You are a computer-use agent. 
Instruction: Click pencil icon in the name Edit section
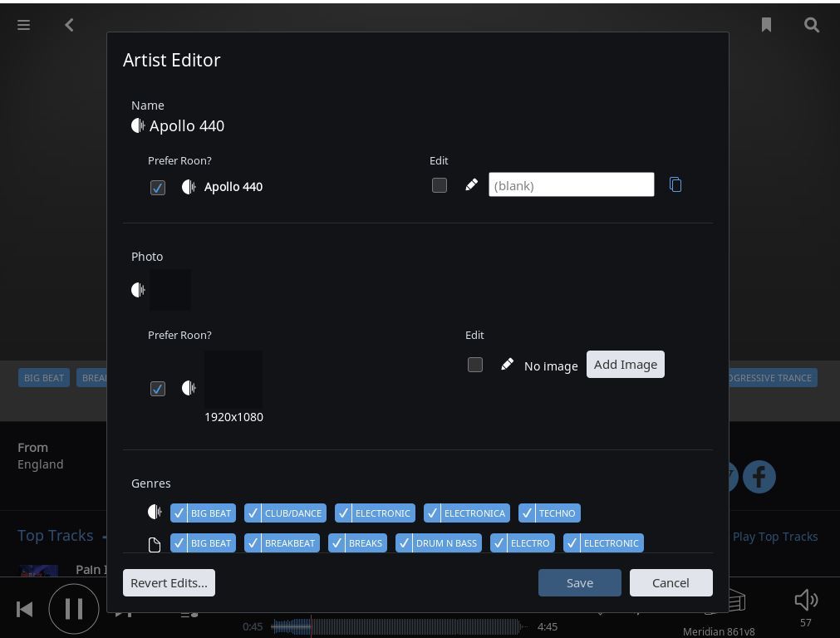tap(471, 184)
